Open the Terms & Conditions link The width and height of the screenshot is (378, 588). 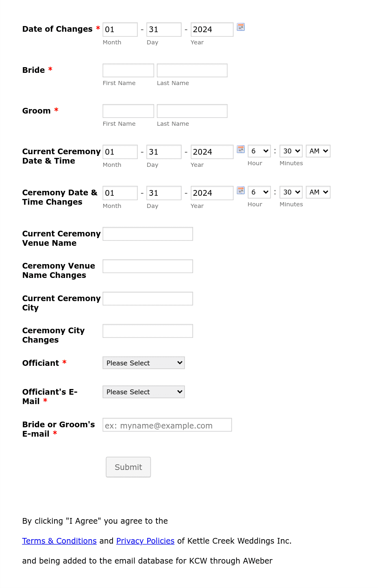click(59, 541)
